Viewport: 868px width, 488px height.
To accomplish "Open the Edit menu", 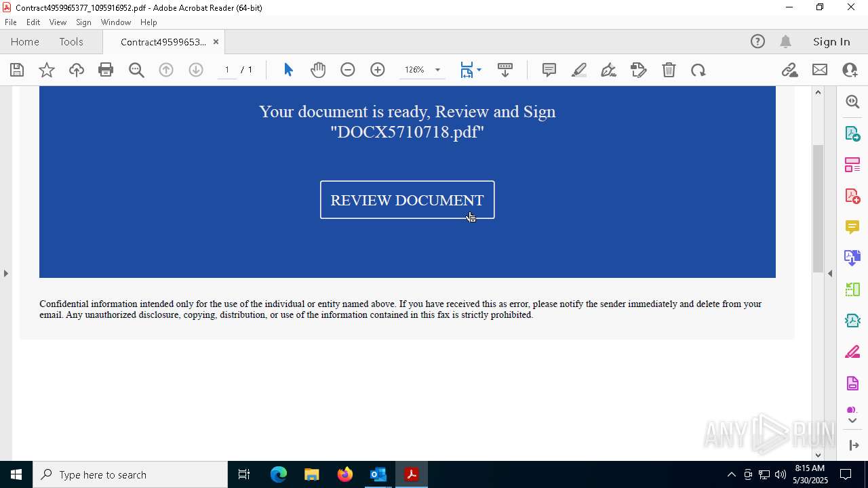I will pyautogui.click(x=33, y=22).
